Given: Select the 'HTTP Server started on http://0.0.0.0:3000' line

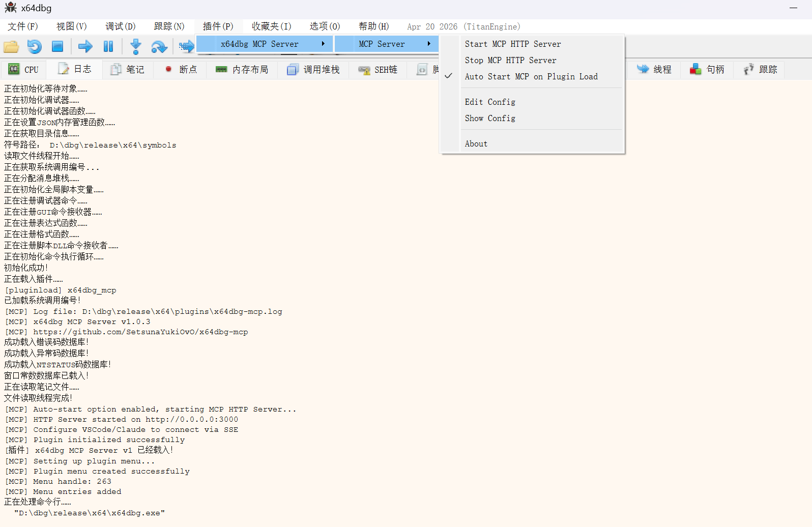Looking at the screenshot, I should [x=122, y=420].
